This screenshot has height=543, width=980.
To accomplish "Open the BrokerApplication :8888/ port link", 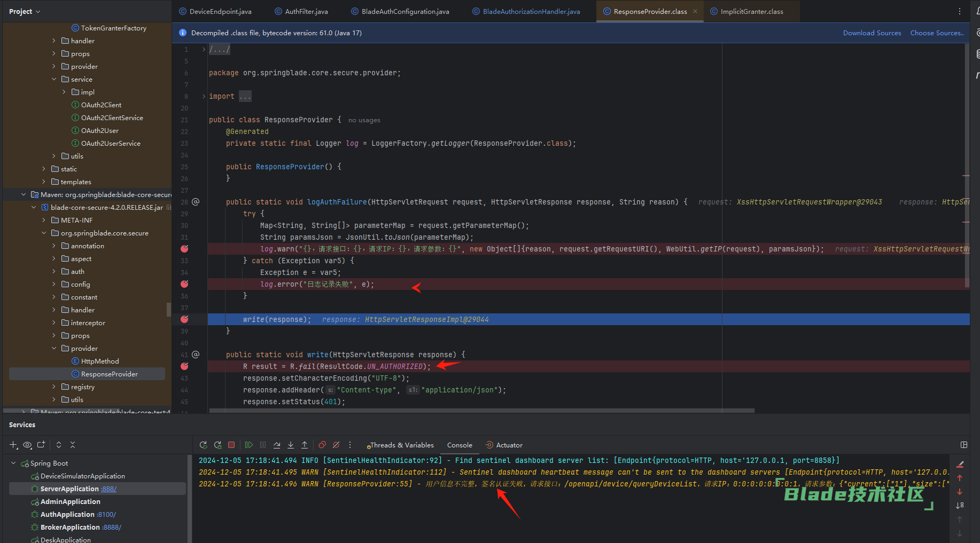I will point(112,527).
